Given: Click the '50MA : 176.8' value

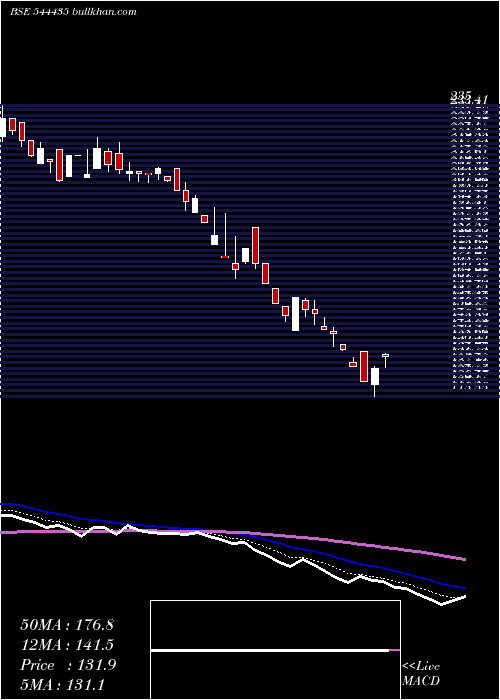Looking at the screenshot, I should pyautogui.click(x=67, y=625).
